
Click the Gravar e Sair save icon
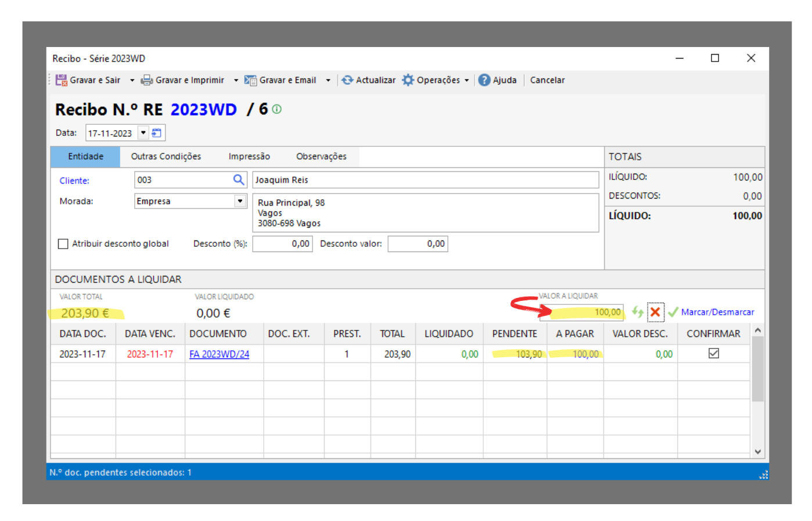click(62, 80)
